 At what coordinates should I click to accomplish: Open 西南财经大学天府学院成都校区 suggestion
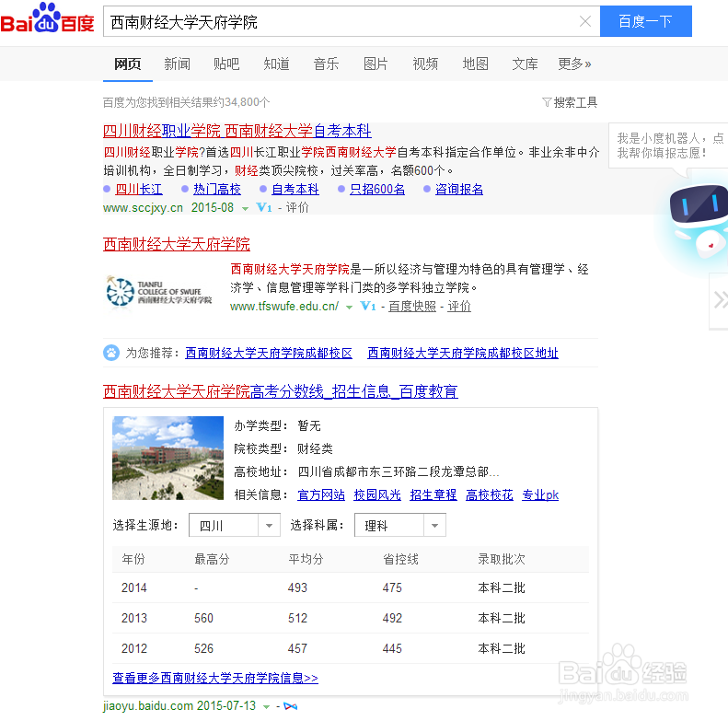[x=269, y=353]
